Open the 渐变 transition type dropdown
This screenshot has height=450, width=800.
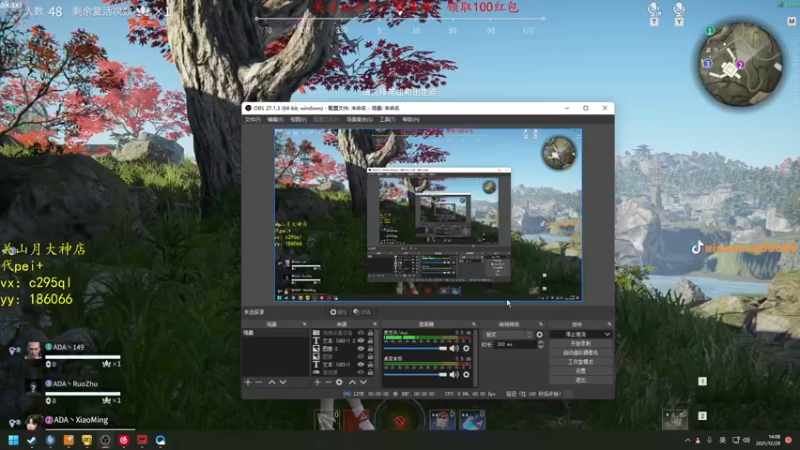(x=508, y=335)
